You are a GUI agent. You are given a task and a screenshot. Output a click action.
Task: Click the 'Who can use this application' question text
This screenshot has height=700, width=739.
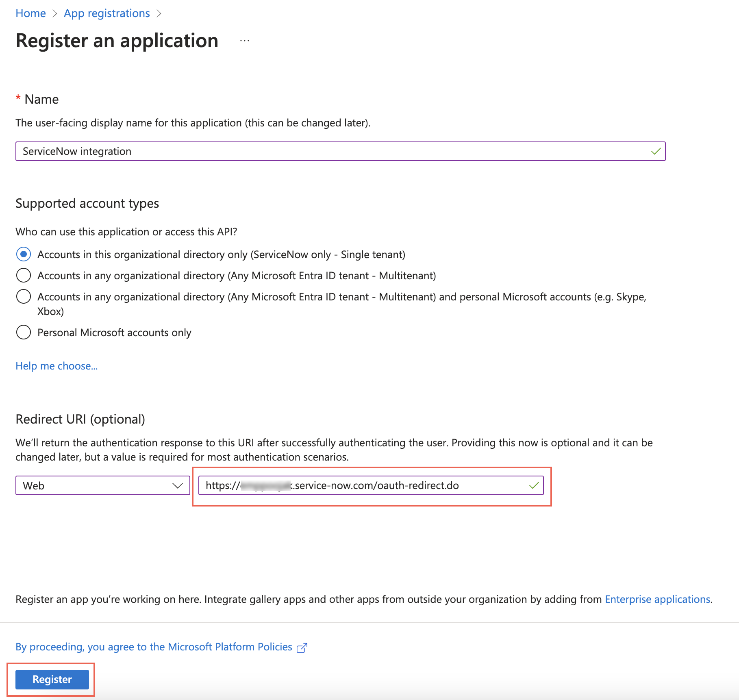[x=126, y=232]
